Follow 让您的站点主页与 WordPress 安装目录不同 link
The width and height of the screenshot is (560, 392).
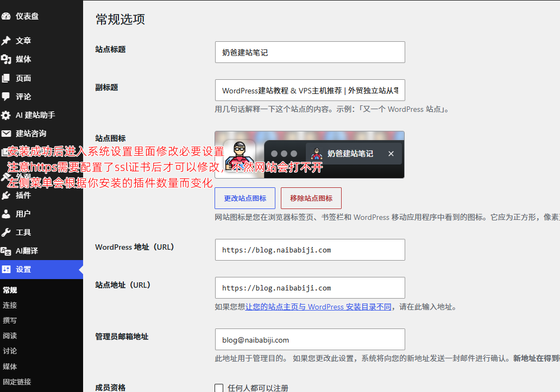(318, 307)
